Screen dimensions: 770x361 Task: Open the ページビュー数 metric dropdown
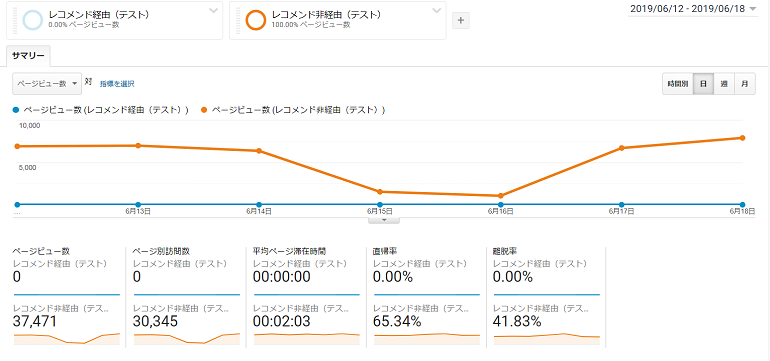click(47, 84)
